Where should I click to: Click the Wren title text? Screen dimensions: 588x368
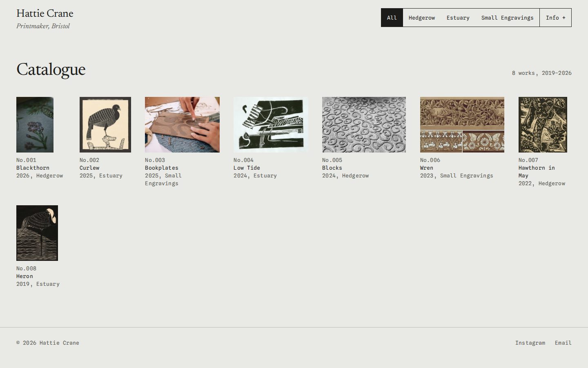427,168
